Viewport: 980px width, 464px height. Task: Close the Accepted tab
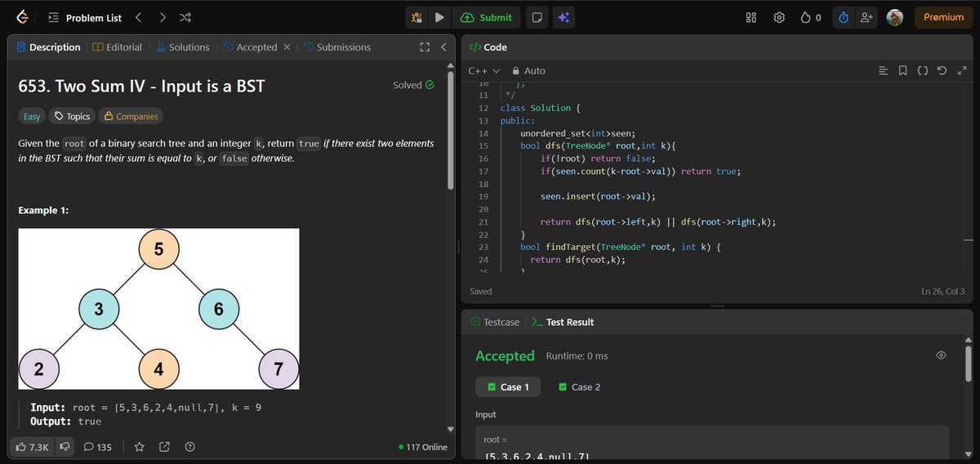pos(287,47)
